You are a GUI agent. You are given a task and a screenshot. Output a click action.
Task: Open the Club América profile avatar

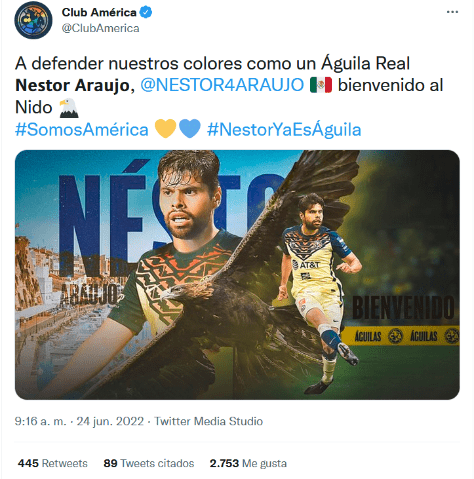point(33,20)
